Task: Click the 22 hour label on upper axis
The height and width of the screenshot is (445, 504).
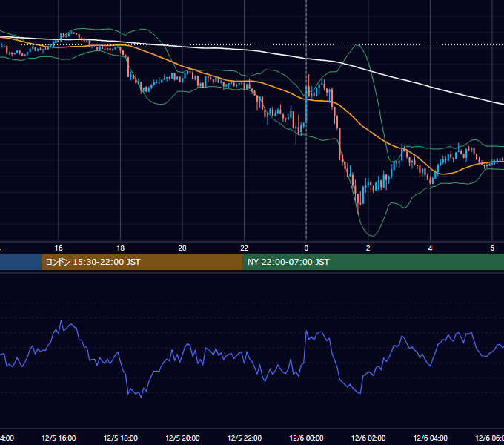Action: tap(245, 248)
